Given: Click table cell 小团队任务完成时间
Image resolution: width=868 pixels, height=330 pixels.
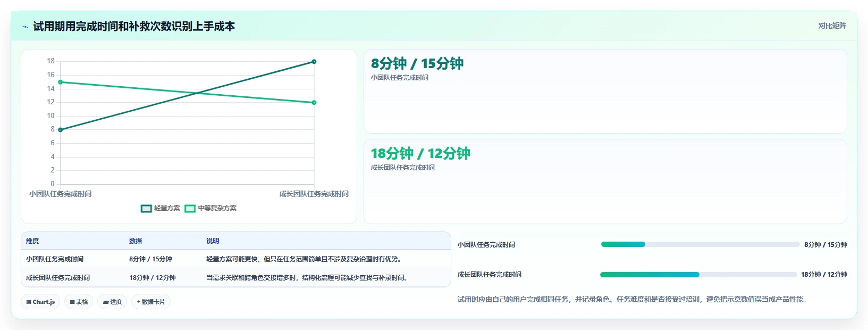Looking at the screenshot, I should pyautogui.click(x=55, y=259).
